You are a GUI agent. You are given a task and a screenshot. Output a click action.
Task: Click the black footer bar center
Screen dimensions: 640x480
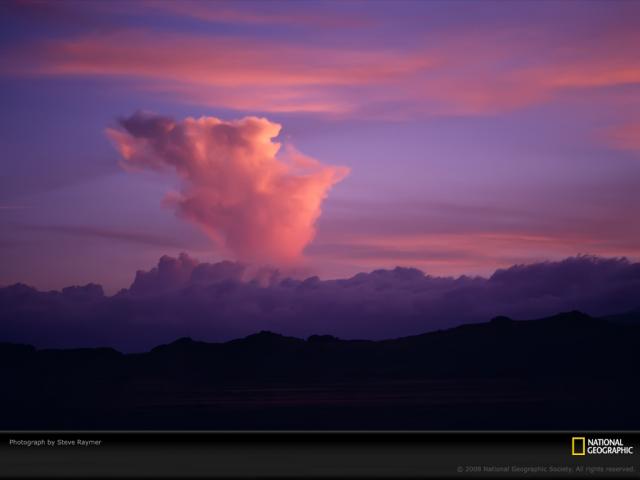tap(320, 455)
